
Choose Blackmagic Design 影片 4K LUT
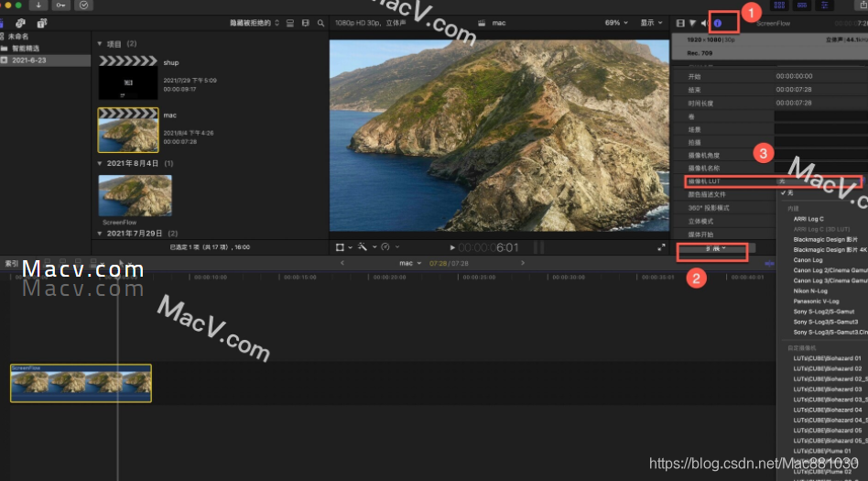[830, 250]
